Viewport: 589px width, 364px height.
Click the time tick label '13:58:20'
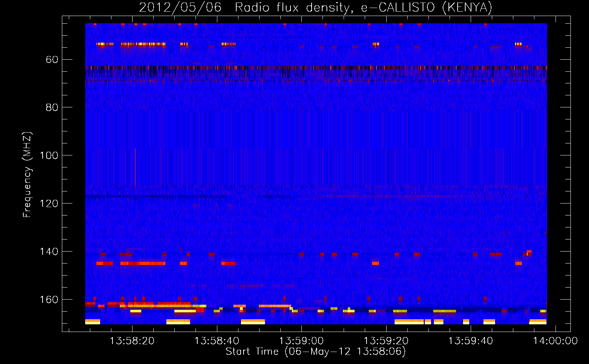pyautogui.click(x=132, y=341)
